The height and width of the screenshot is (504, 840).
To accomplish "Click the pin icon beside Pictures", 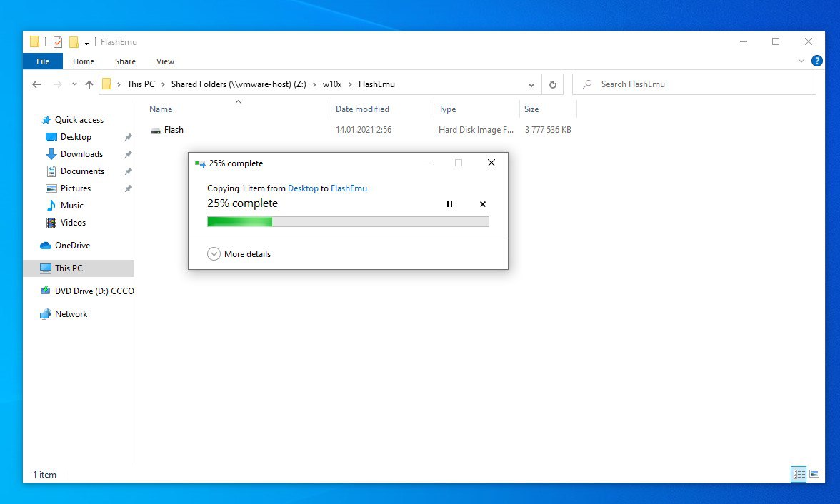I will point(128,188).
